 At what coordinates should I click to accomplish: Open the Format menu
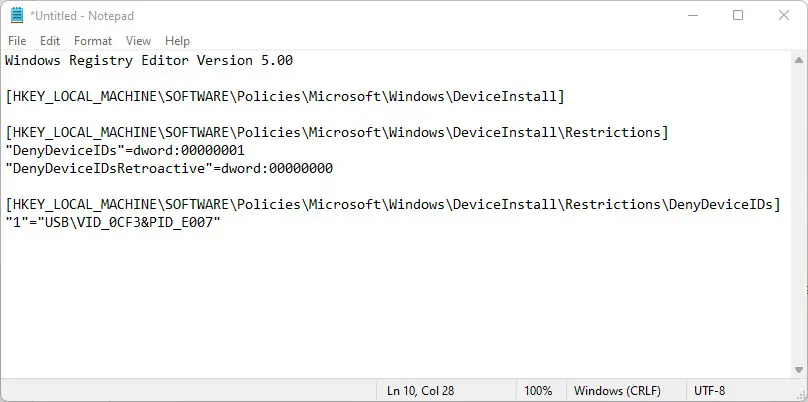coord(93,41)
